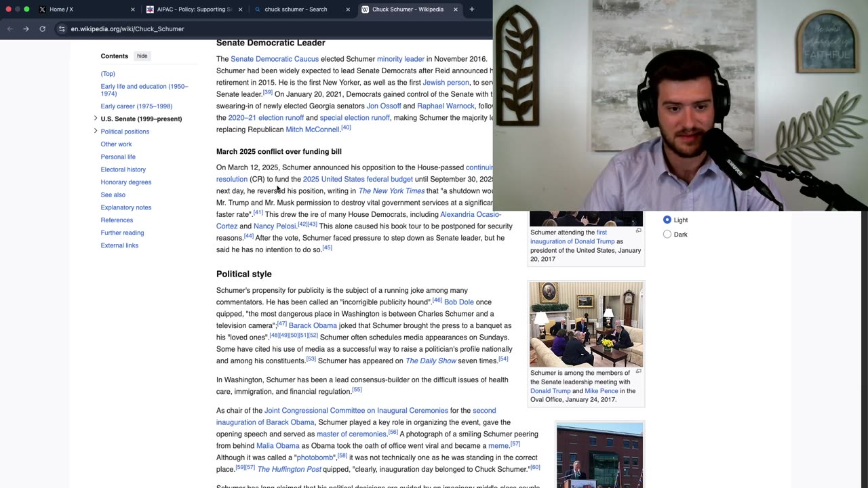Open the Other work contents entry

(116, 144)
